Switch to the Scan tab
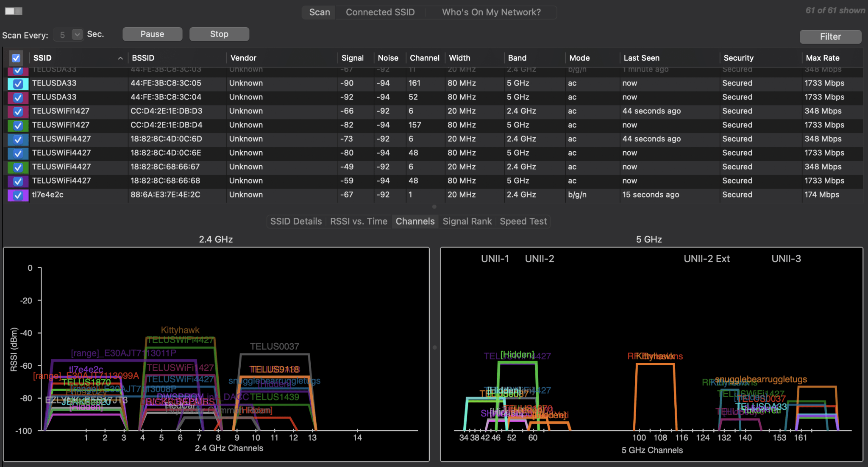 [x=319, y=12]
